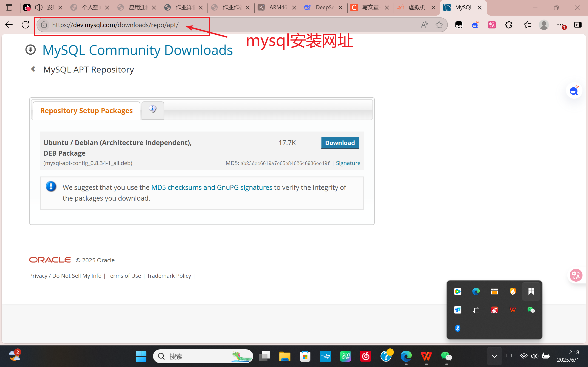Switch to the 应用迁移 tab
Viewport: 588px width, 367px height.
pos(137,8)
